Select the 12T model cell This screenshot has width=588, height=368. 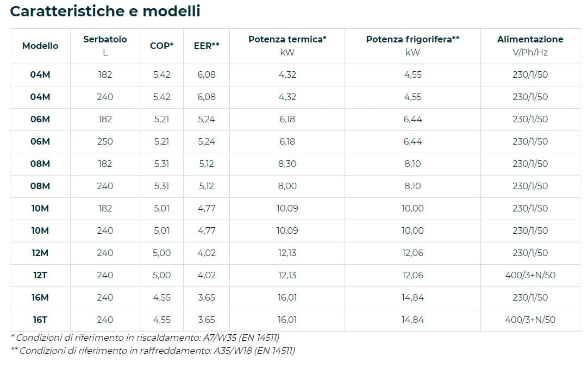40,275
